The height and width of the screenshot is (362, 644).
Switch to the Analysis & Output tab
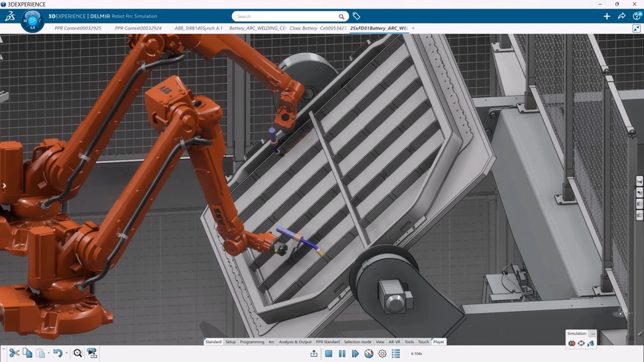coord(295,342)
